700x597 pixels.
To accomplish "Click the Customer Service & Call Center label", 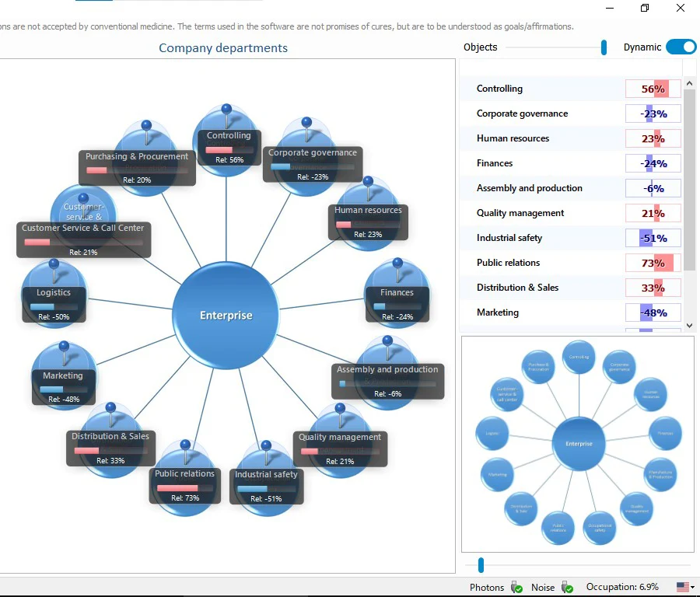I will click(x=83, y=239).
